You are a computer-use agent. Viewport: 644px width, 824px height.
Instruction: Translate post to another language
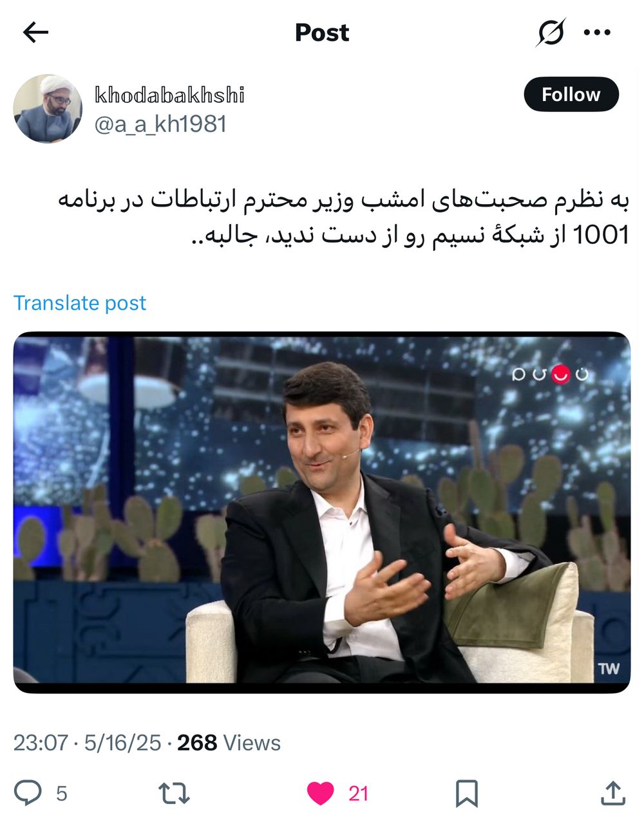tap(80, 303)
